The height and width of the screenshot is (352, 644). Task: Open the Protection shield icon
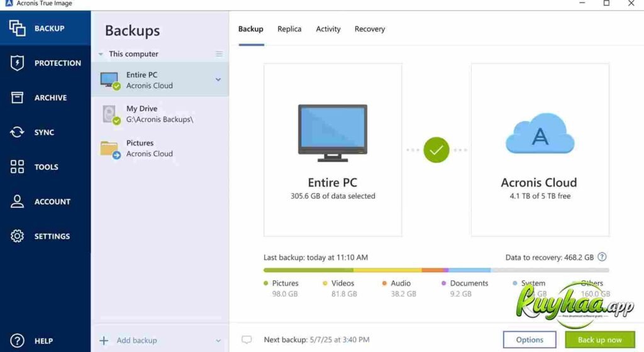(17, 62)
